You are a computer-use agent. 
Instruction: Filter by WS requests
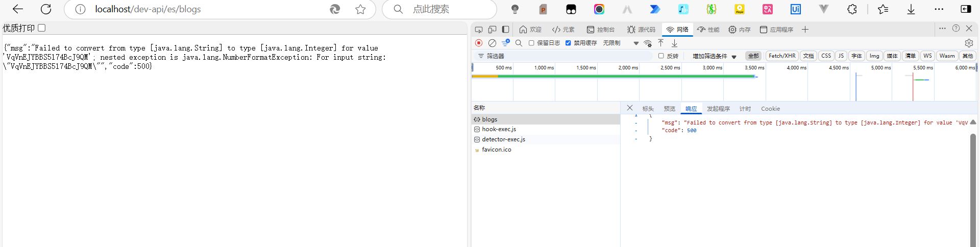[927, 56]
